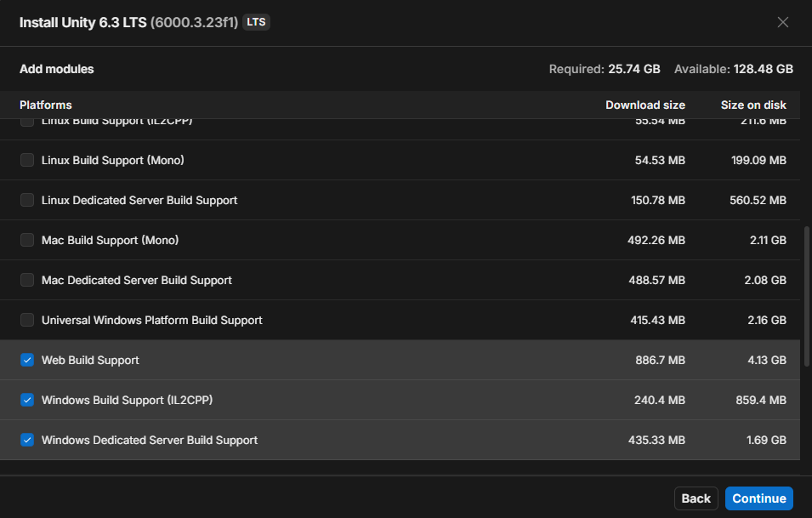Click the 2.08 GB size on disk
The image size is (812, 518).
(x=765, y=280)
